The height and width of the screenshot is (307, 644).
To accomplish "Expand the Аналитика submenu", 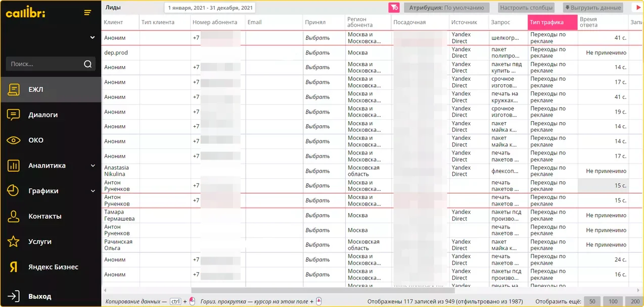I will (x=93, y=166).
